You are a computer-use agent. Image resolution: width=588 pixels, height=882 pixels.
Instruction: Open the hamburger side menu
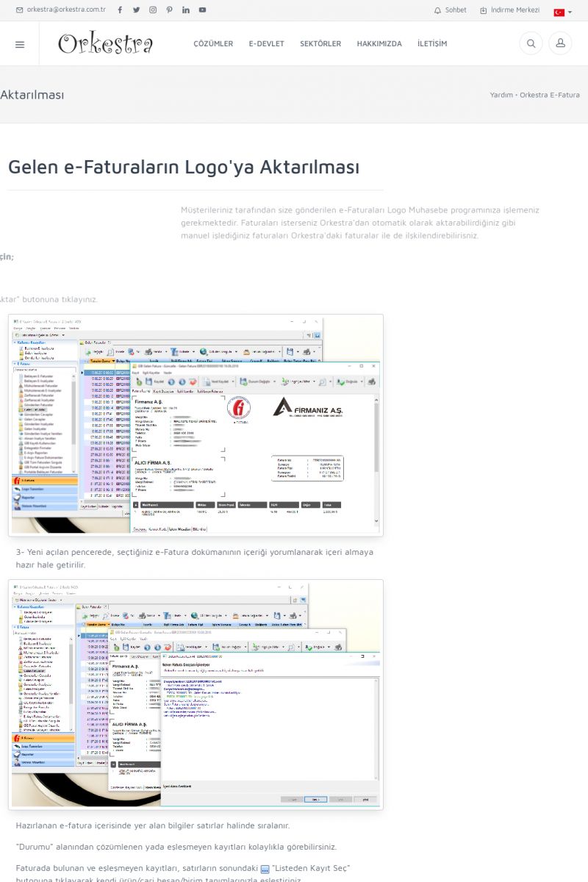(x=20, y=44)
